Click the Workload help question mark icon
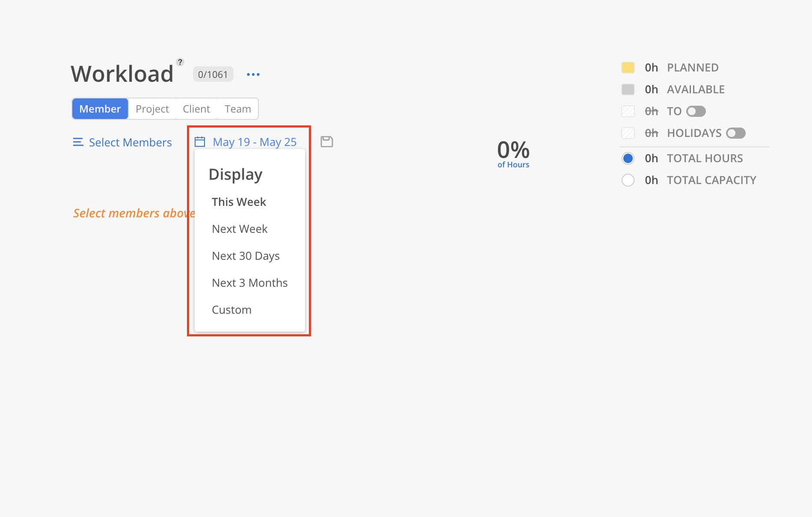 (x=180, y=61)
